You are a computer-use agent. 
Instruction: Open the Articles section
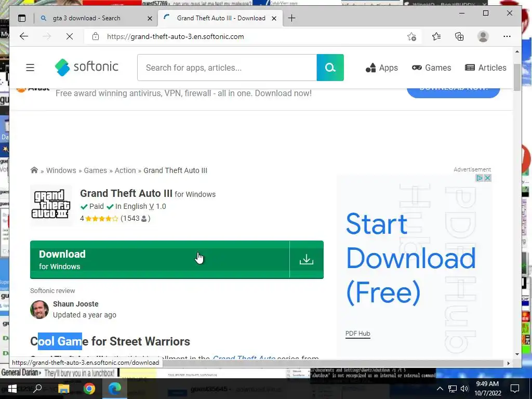[486, 68]
